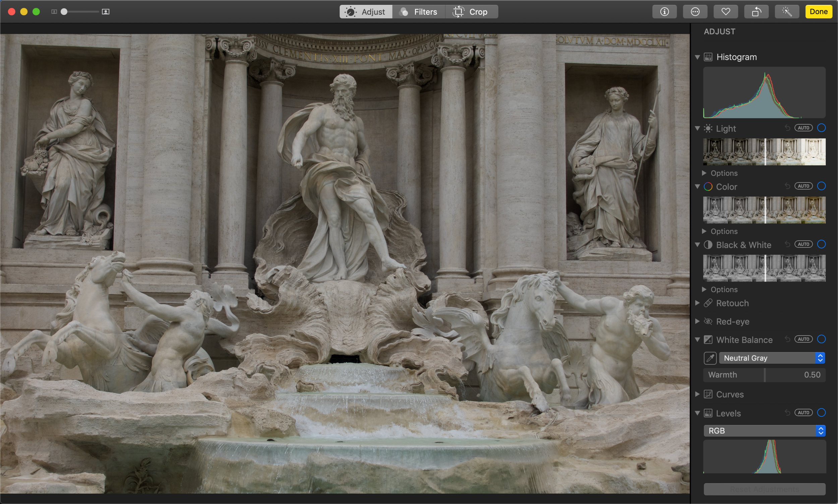This screenshot has height=504, width=838.
Task: Click the Curves icon
Action: click(x=708, y=394)
